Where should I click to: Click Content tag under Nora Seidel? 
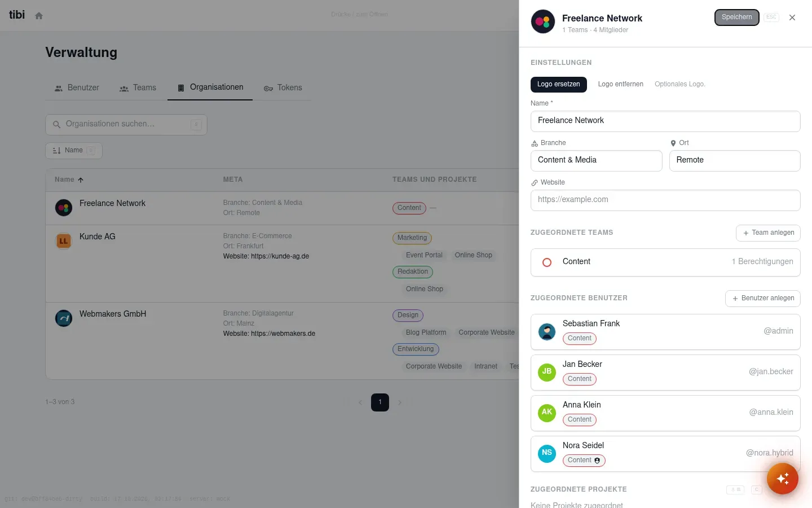pos(584,461)
